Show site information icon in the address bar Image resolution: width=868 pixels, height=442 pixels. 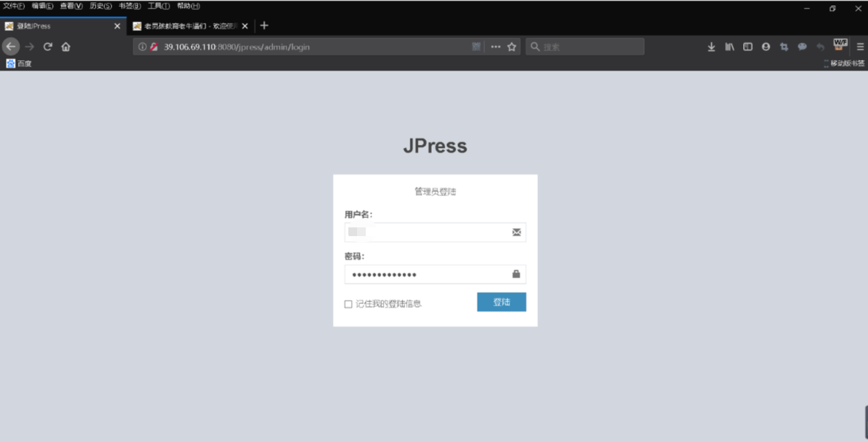[x=142, y=47]
